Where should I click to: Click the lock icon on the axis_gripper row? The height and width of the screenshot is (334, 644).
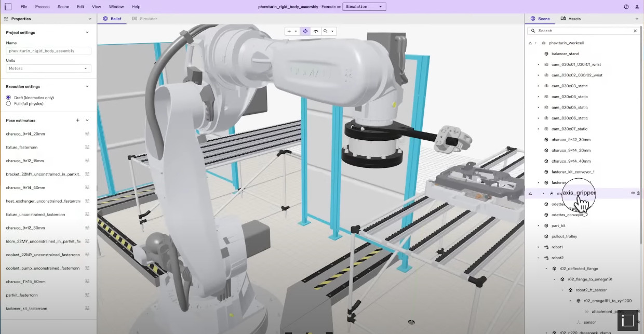(638, 193)
